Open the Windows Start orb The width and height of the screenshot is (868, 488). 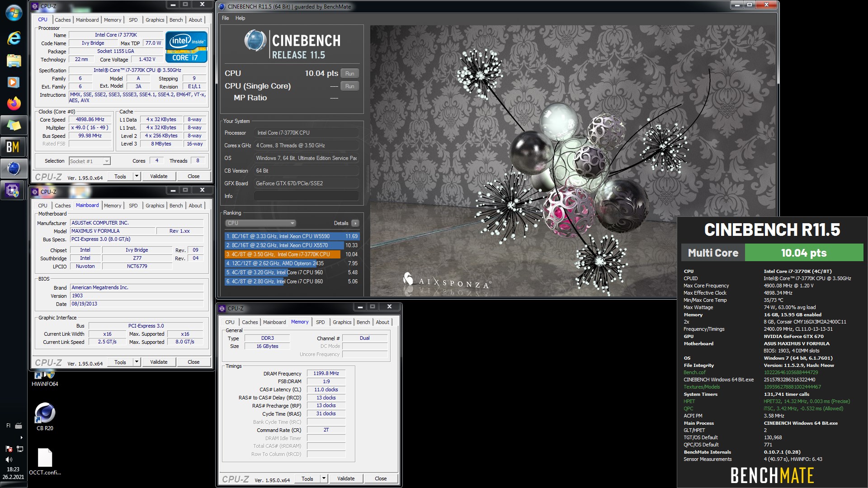point(14,13)
